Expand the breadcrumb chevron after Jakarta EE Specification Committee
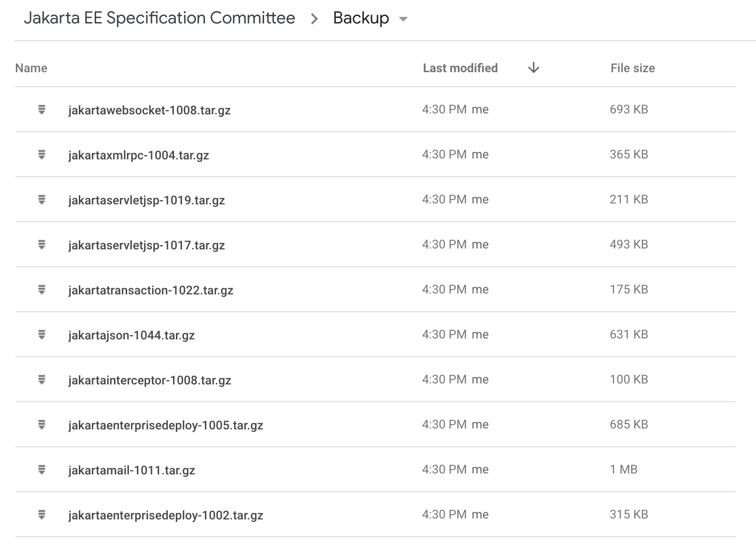This screenshot has width=756, height=556. [x=314, y=19]
